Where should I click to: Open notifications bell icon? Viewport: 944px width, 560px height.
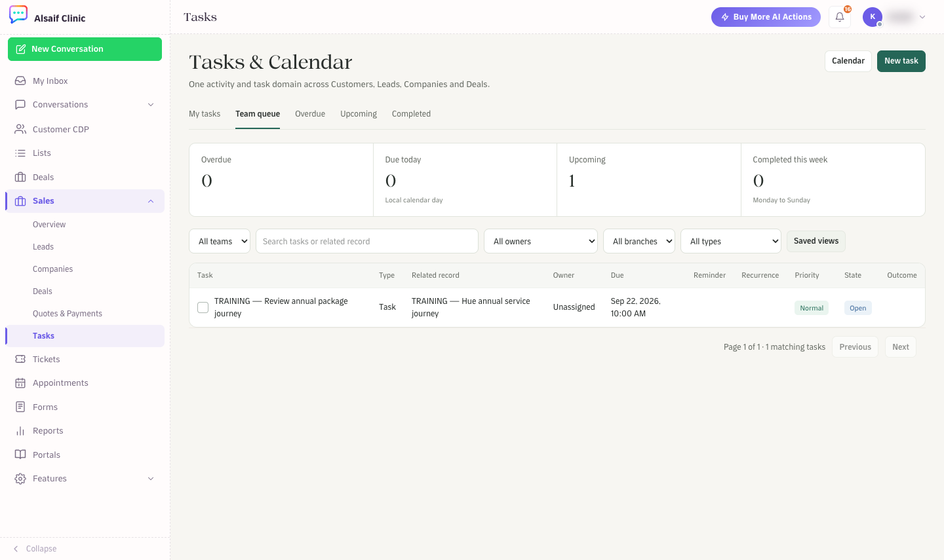[x=840, y=17]
